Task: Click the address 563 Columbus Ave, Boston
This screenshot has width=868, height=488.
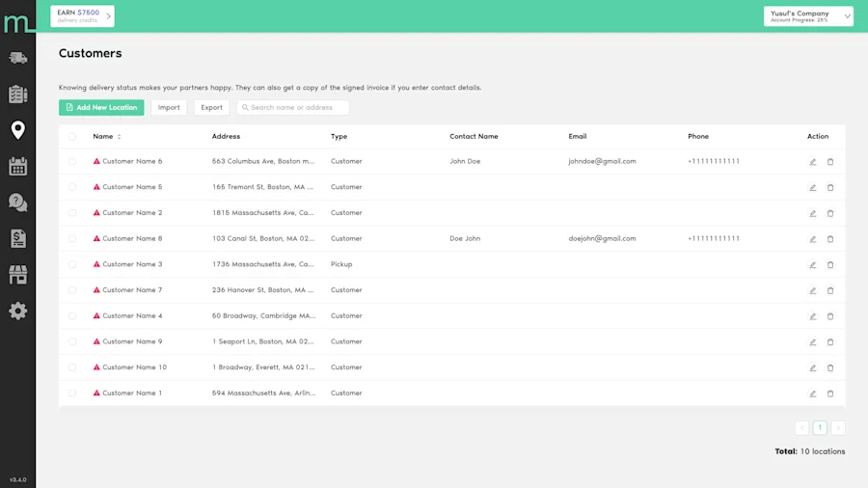Action: tap(263, 161)
